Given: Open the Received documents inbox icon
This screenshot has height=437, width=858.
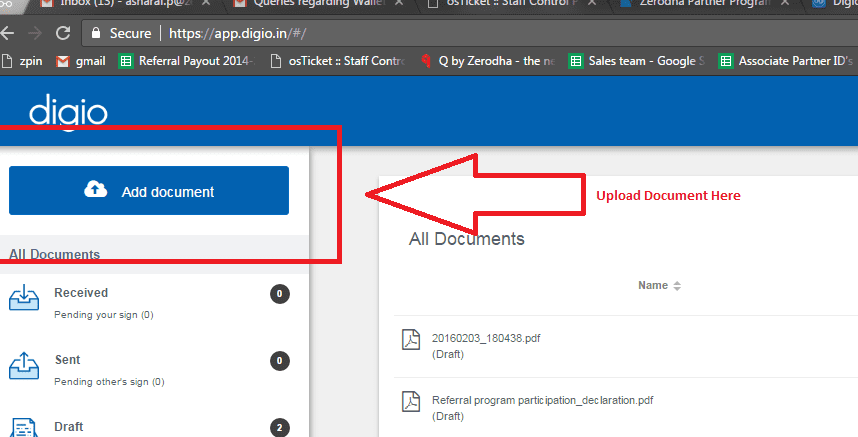Looking at the screenshot, I should tap(24, 298).
